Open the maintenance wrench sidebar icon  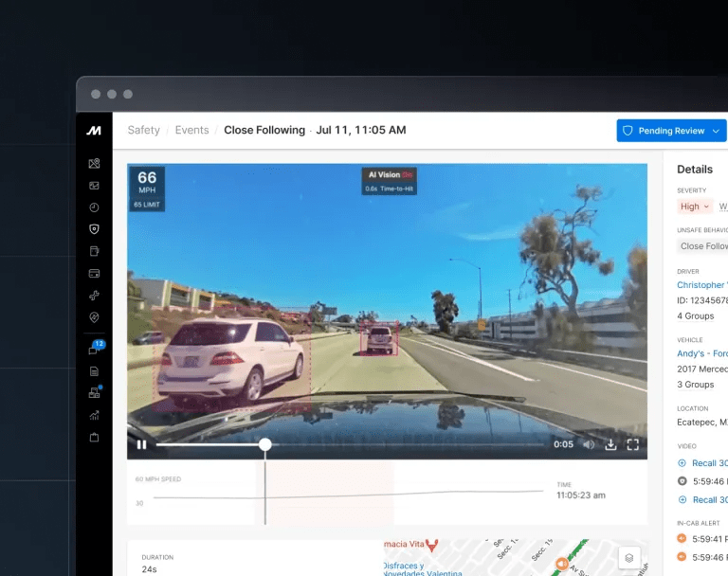point(94,296)
